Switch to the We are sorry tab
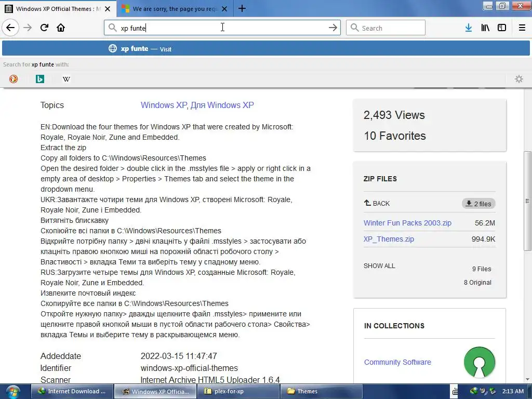The image size is (532, 399). (x=175, y=9)
